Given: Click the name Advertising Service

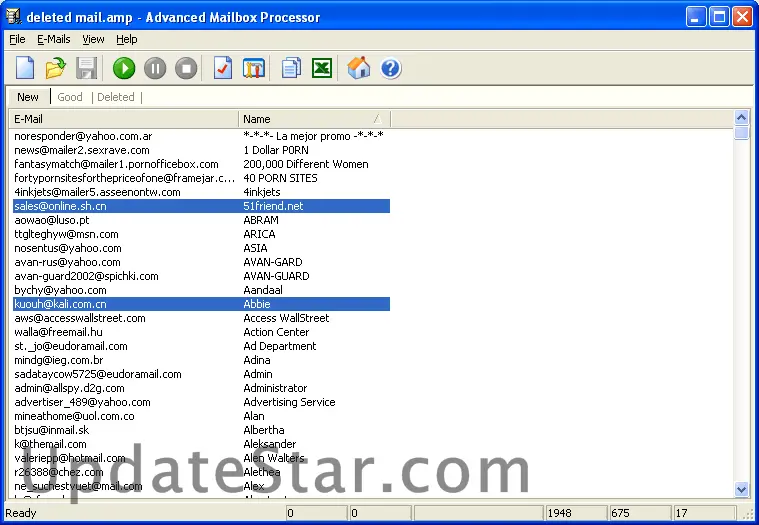Looking at the screenshot, I should click(289, 403).
